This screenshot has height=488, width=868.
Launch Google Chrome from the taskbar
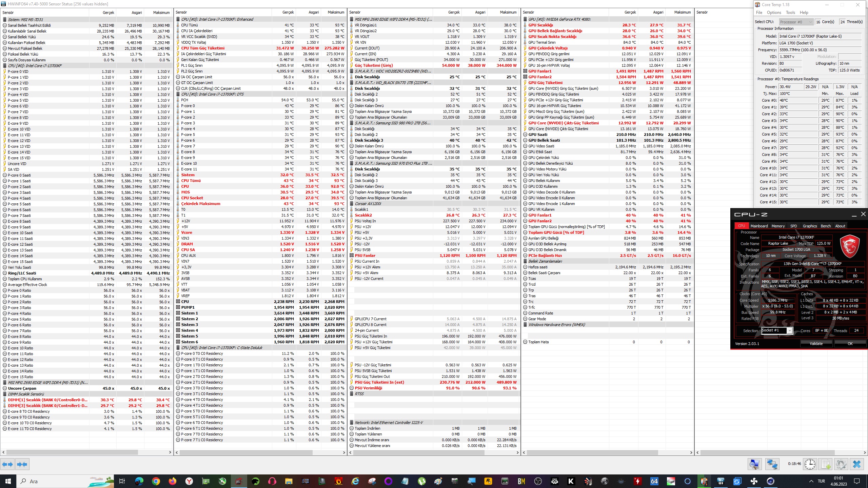(x=156, y=481)
